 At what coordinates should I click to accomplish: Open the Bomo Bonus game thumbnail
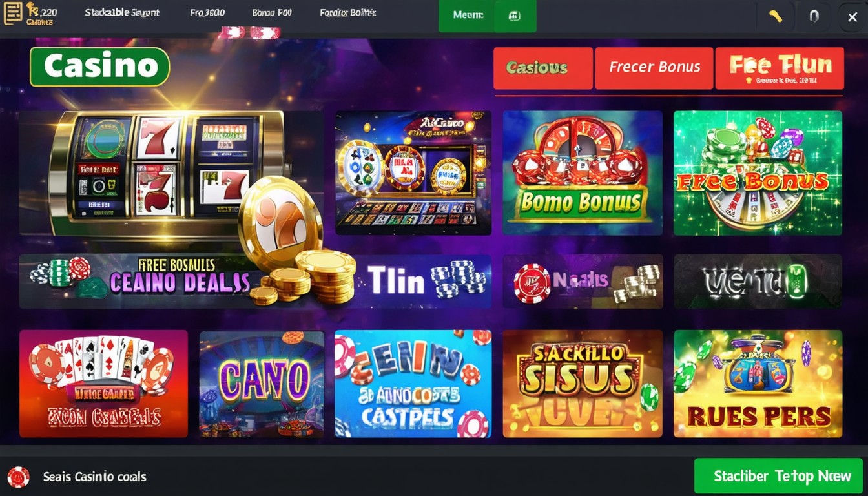click(583, 173)
